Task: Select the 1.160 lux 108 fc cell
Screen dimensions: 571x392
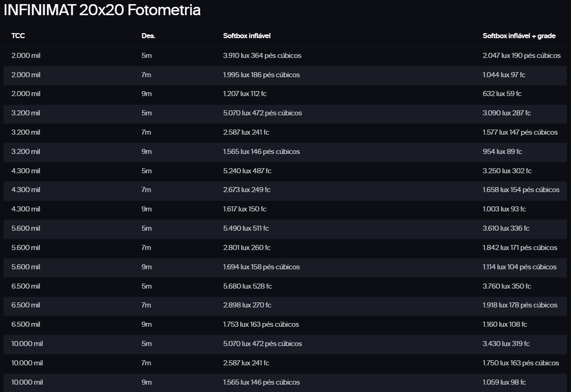Action: click(x=505, y=324)
